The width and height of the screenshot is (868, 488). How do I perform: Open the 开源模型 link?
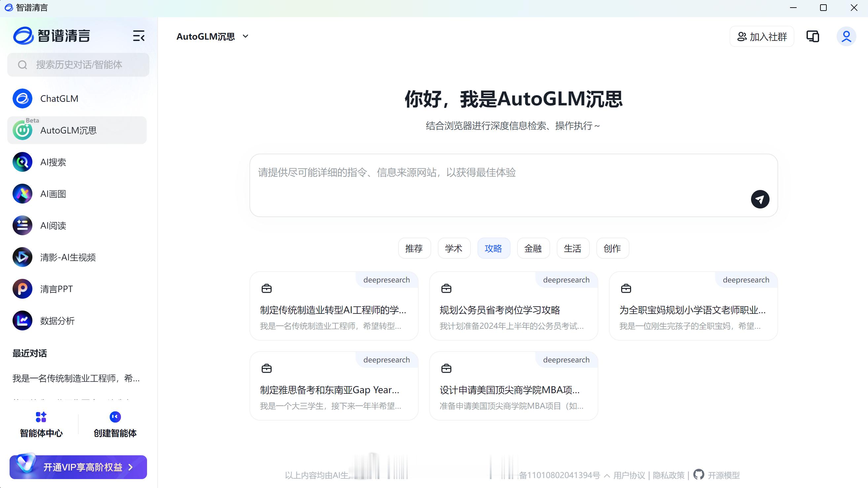click(x=724, y=475)
